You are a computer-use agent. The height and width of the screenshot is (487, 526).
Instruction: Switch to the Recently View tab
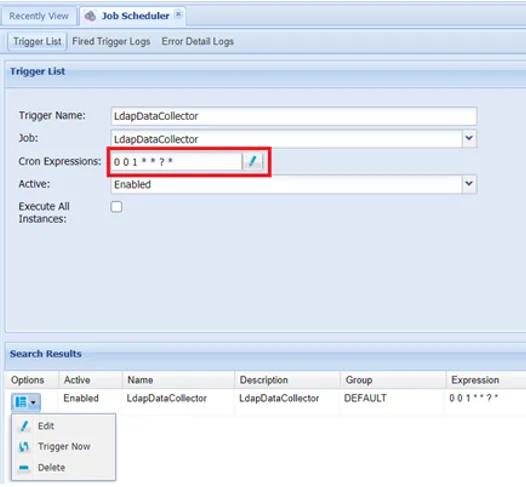[39, 16]
